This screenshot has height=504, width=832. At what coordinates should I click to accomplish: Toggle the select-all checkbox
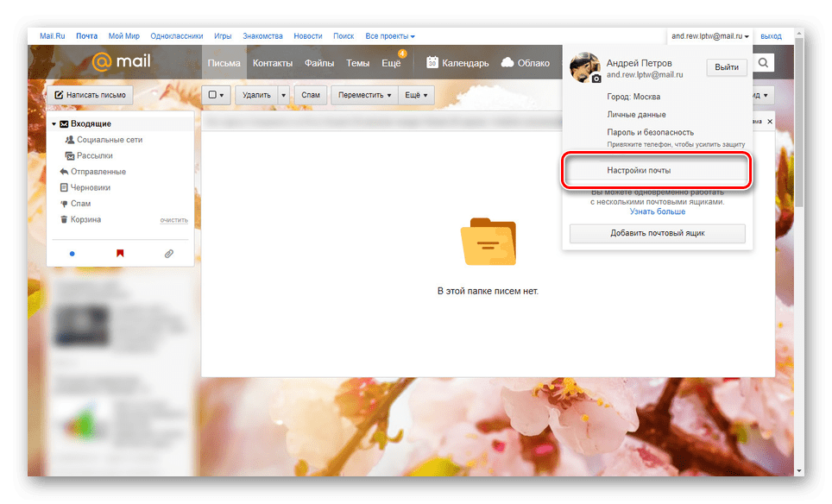(213, 95)
